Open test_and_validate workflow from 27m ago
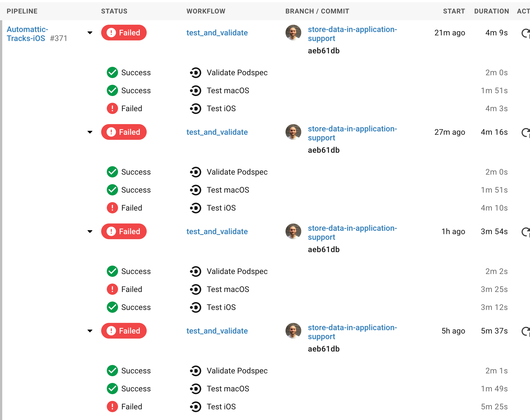This screenshot has height=420, width=530. click(x=217, y=132)
